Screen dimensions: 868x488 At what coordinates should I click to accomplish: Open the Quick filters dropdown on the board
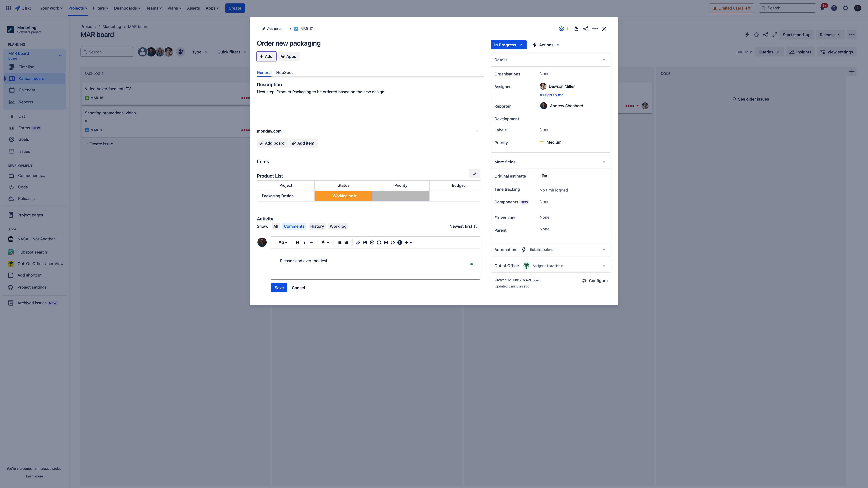(232, 52)
